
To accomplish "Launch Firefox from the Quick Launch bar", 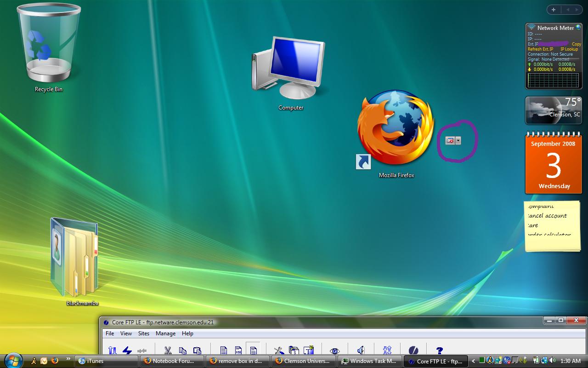I will tap(55, 361).
